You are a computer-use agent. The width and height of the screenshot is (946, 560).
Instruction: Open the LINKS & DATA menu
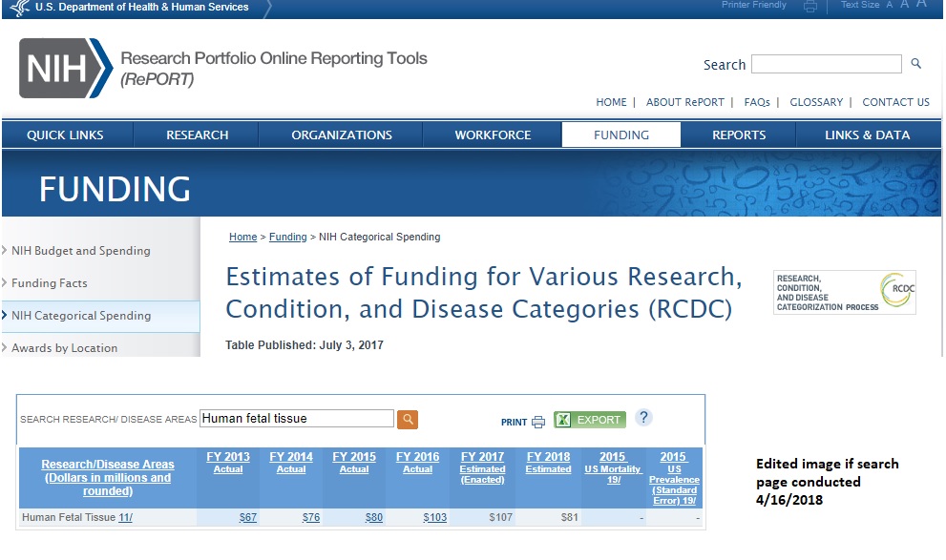point(868,135)
